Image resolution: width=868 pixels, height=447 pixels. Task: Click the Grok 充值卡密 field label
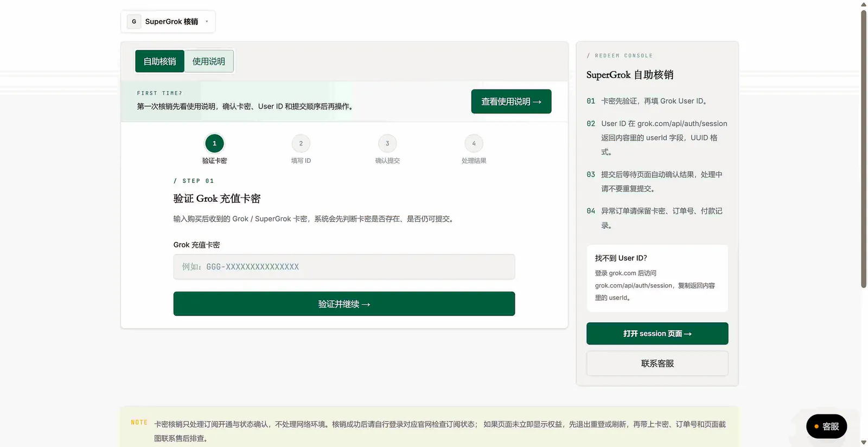click(x=196, y=245)
